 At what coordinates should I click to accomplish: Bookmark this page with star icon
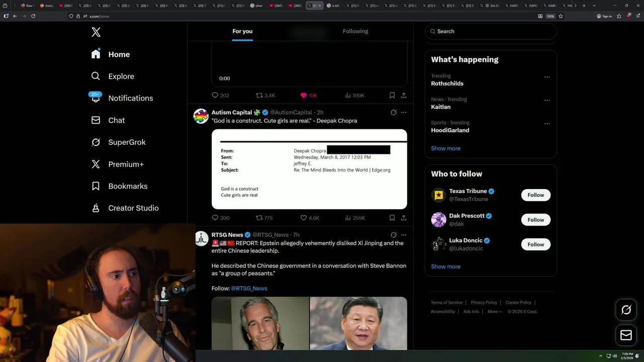560,16
